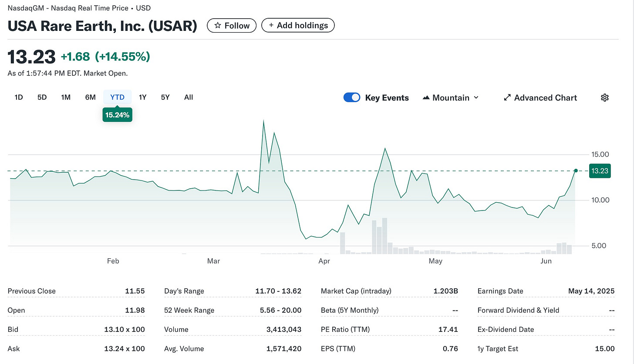This screenshot has width=634, height=364.
Task: Click the market open timestamp text
Action: 67,73
